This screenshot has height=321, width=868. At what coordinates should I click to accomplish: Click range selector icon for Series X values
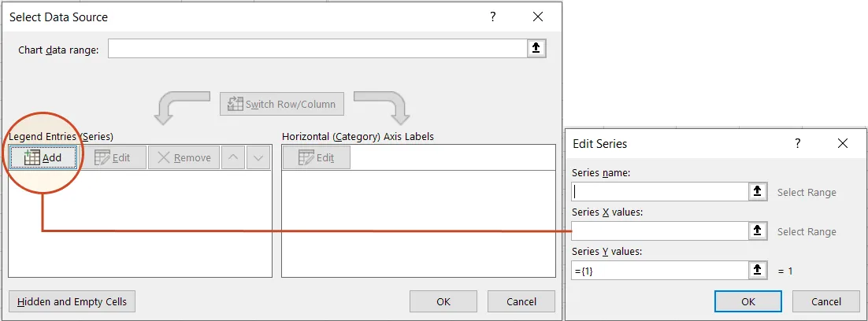(x=757, y=231)
